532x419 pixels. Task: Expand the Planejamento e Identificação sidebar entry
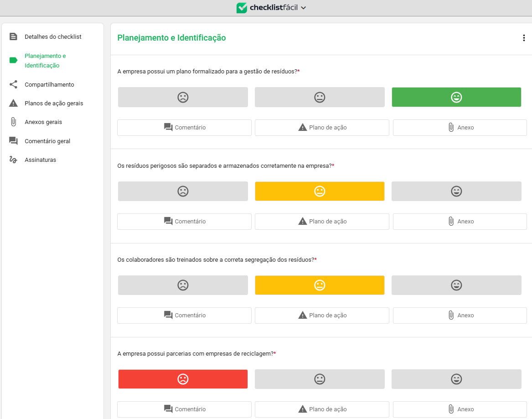point(45,61)
